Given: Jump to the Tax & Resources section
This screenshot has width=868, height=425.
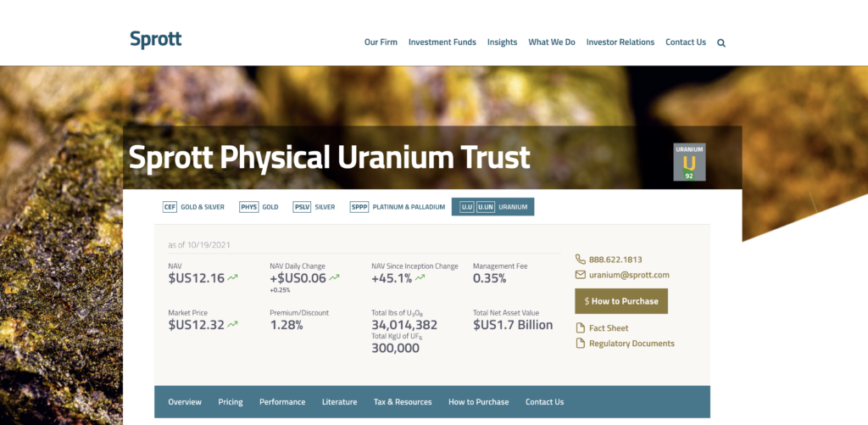Looking at the screenshot, I should pos(403,402).
